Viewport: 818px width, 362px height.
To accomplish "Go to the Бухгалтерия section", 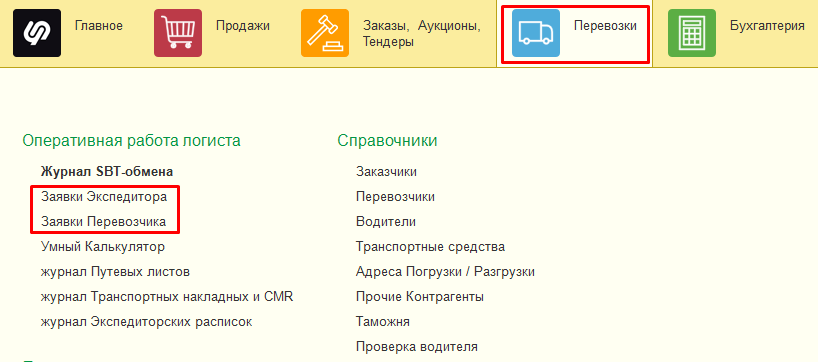I will pos(767,26).
